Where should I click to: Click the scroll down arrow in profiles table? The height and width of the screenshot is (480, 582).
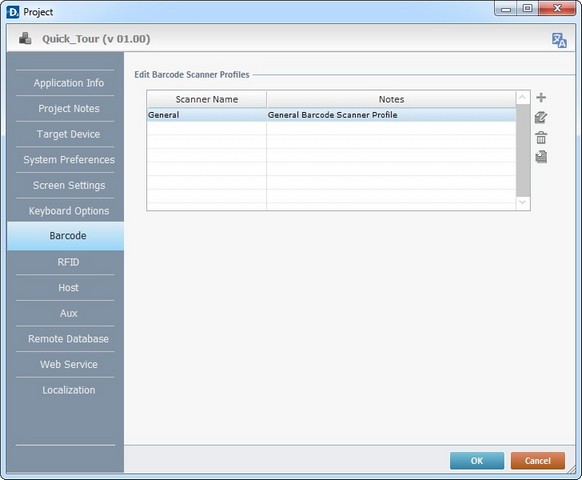pos(523,203)
